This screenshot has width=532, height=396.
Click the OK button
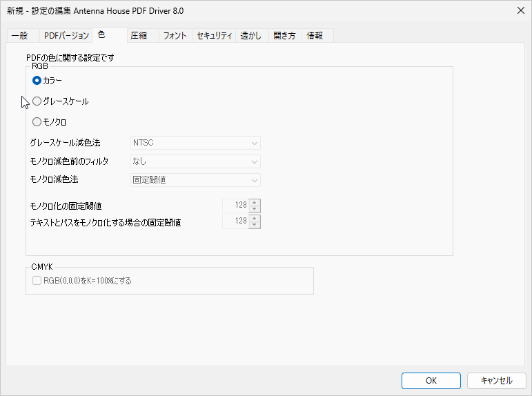click(x=431, y=380)
